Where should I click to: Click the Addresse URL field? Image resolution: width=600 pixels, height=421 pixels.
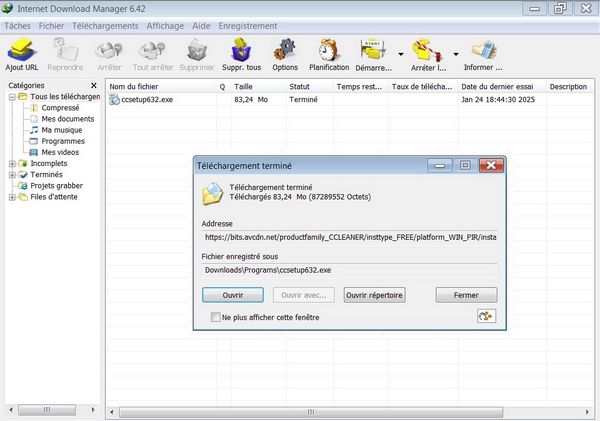[350, 237]
